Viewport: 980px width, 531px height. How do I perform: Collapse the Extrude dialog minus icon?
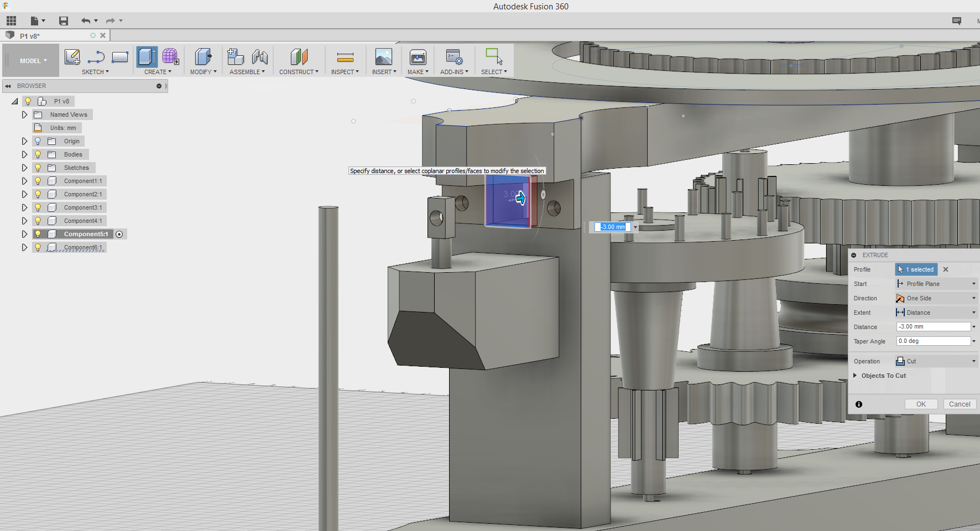(x=854, y=256)
